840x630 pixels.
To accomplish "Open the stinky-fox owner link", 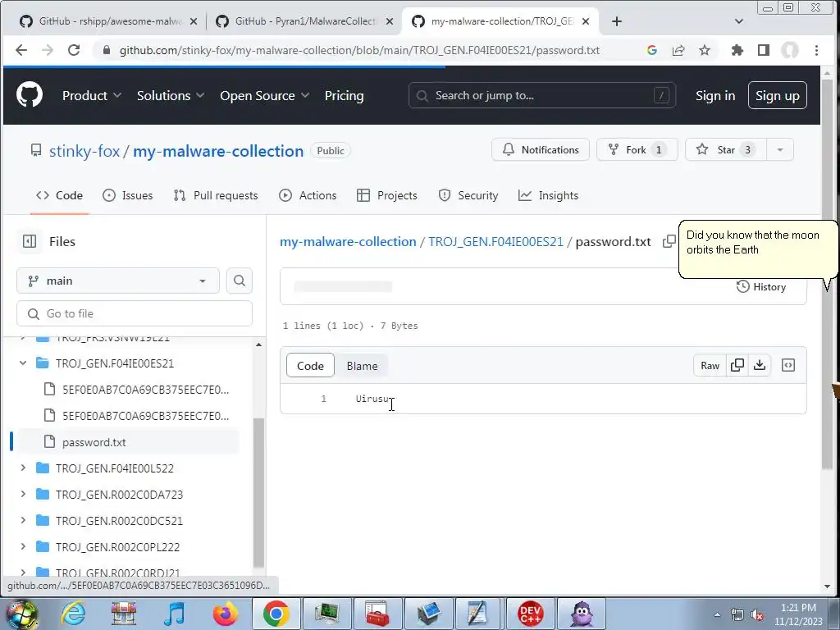I will tap(84, 151).
